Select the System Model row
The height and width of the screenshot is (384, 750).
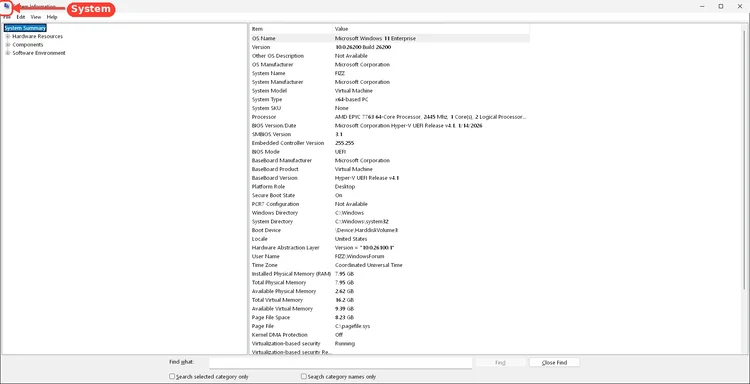[x=390, y=91]
